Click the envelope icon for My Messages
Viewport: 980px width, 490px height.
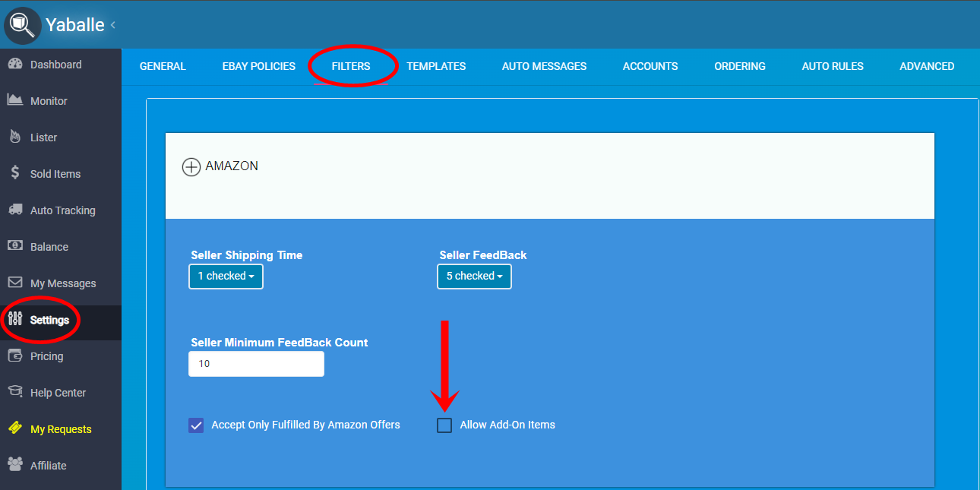point(15,283)
